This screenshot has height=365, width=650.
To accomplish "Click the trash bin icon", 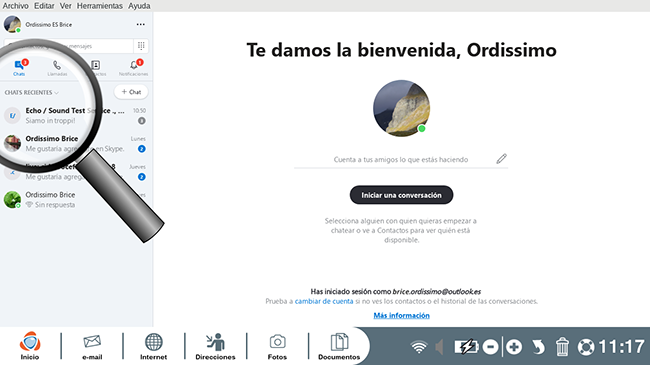I will [x=562, y=347].
